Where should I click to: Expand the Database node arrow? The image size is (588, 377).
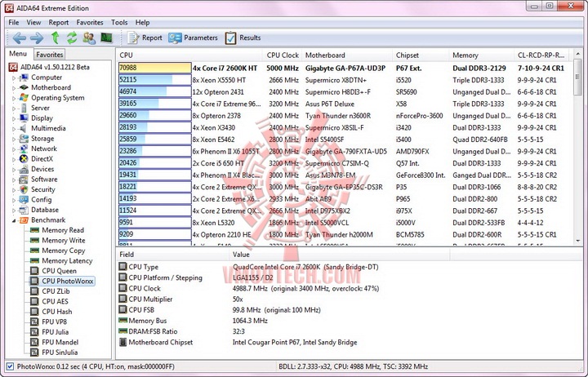pyautogui.click(x=14, y=211)
